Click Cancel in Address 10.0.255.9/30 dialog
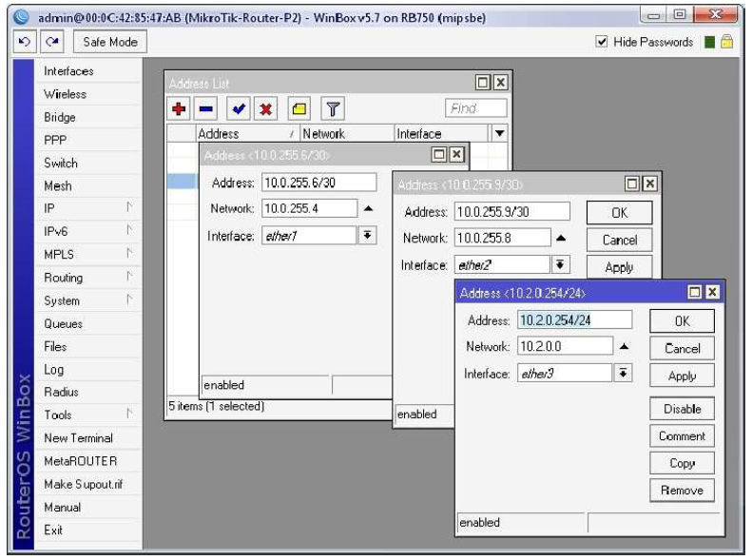Screen dimensions: 752x560 (x=619, y=240)
